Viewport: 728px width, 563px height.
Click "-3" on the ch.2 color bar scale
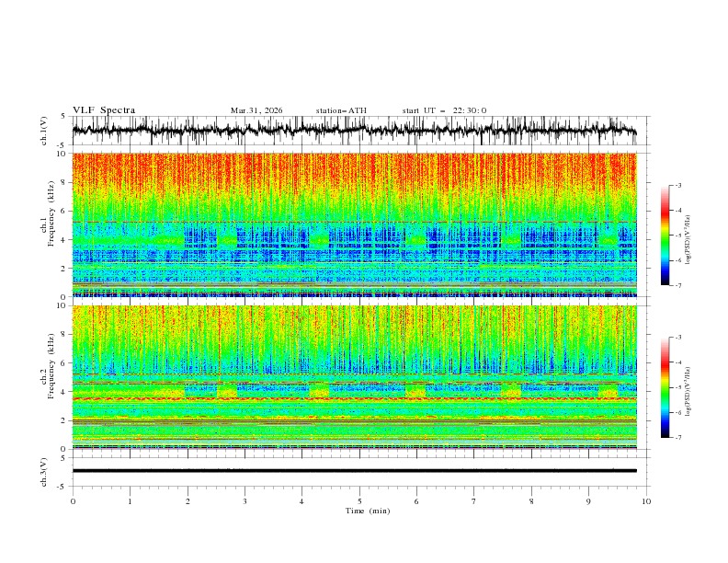pos(678,338)
